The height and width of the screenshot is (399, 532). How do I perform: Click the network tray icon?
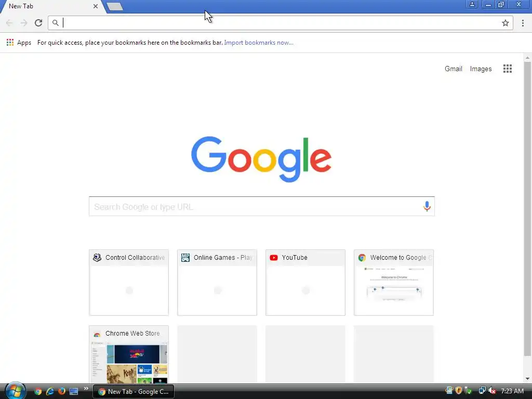pyautogui.click(x=482, y=391)
